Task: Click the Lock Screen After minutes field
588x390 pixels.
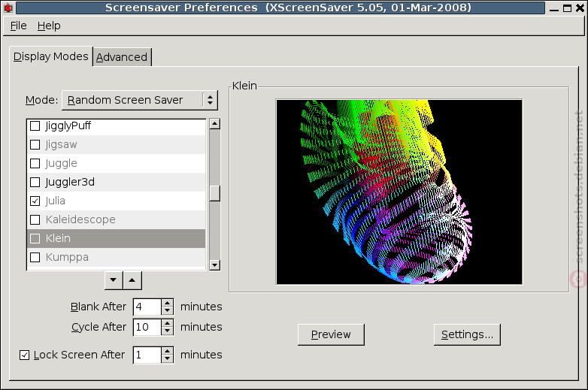Action: click(147, 355)
